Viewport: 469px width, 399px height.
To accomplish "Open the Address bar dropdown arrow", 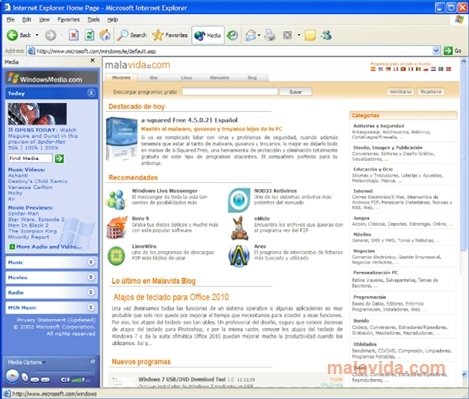I will pyautogui.click(x=436, y=51).
